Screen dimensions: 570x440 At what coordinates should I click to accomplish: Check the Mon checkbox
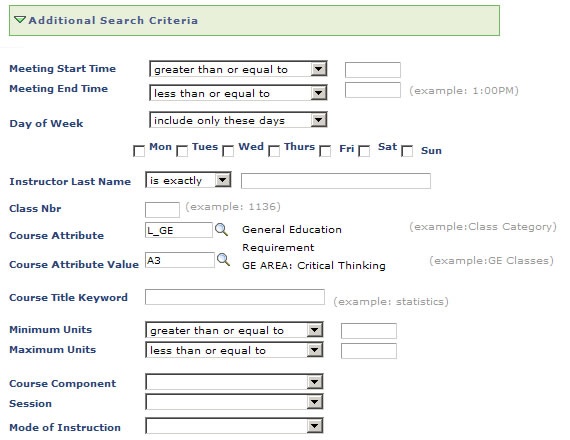(139, 151)
